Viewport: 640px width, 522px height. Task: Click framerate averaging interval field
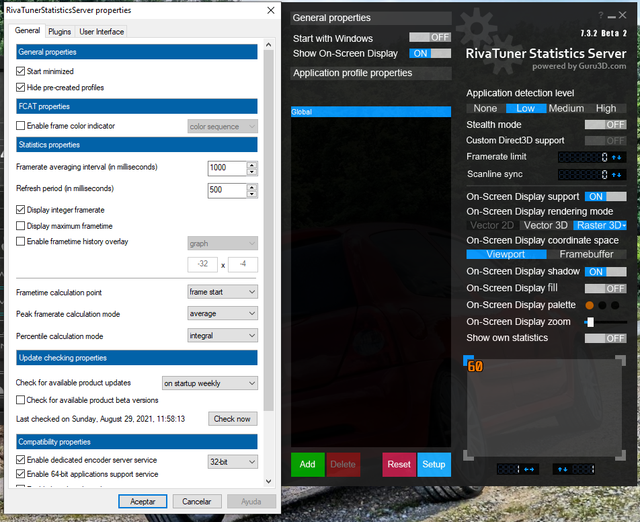tap(227, 168)
